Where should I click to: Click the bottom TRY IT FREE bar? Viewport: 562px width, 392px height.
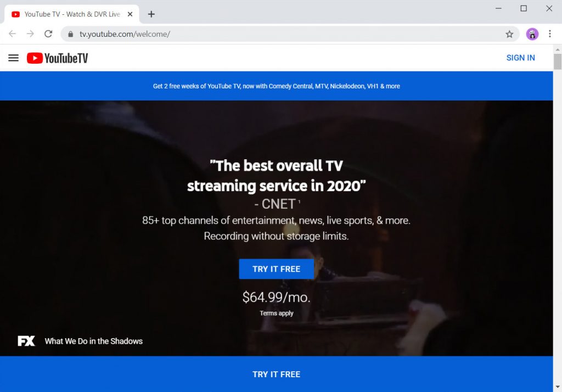coord(277,374)
